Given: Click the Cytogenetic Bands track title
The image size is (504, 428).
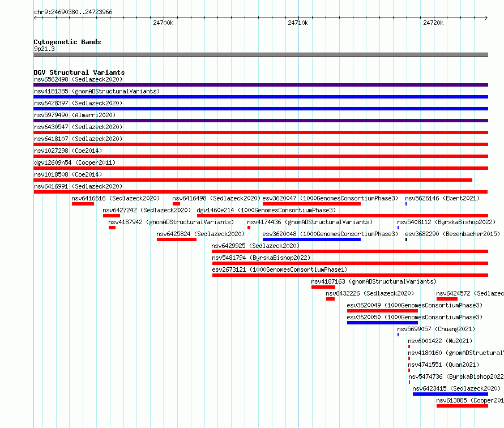Looking at the screenshot, I should click(67, 42).
